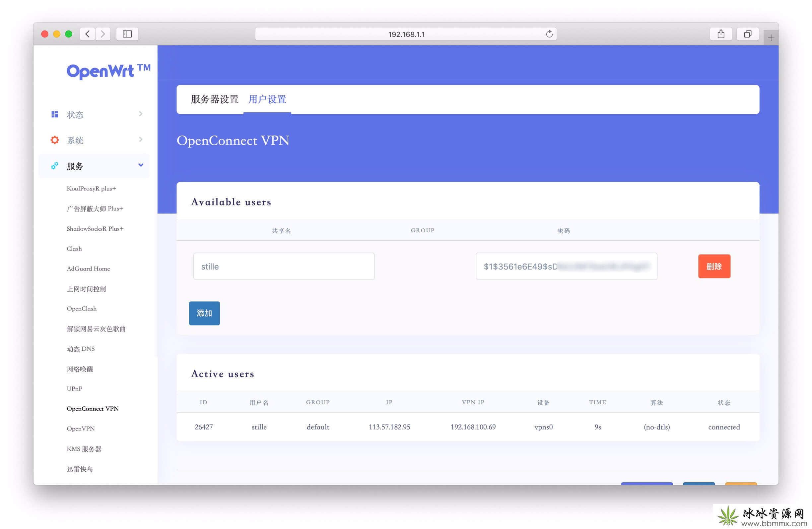Click the 共享名 column header
The image size is (812, 529).
coord(281,231)
